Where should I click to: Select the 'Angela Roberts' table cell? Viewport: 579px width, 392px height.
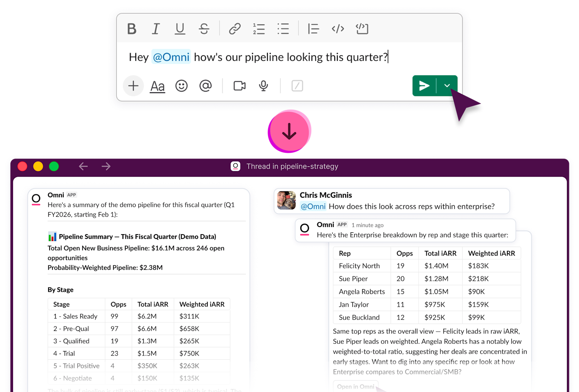click(362, 291)
